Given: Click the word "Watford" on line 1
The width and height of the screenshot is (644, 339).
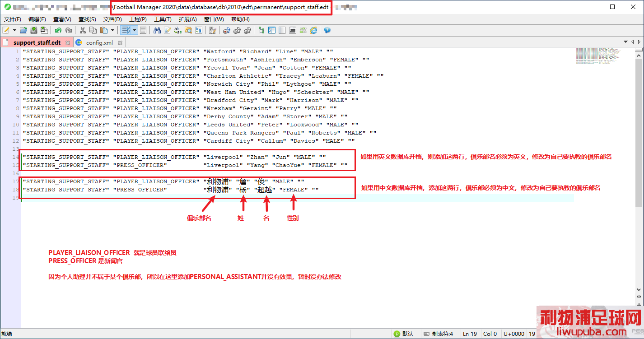Looking at the screenshot, I should click(219, 51).
